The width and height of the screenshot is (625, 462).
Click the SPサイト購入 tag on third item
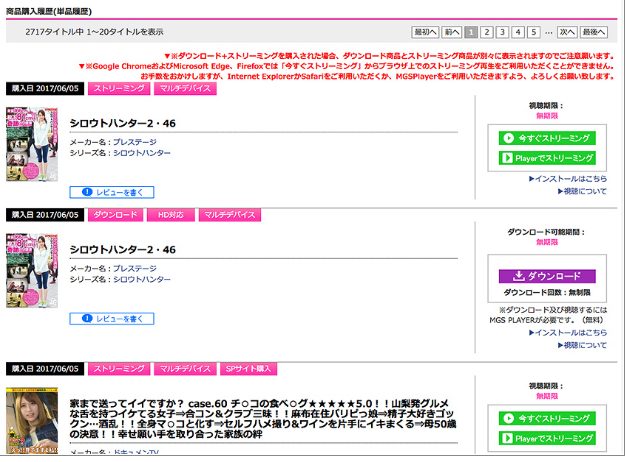click(247, 368)
